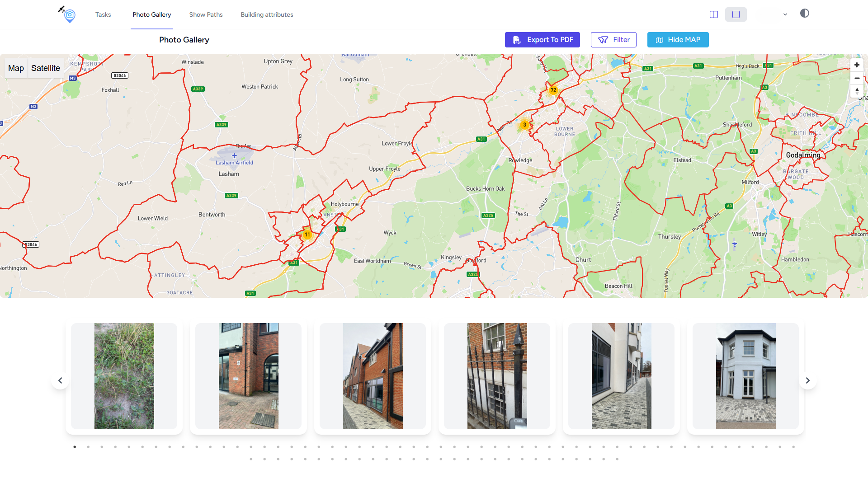Image resolution: width=868 pixels, height=488 pixels.
Task: Zoom out on the map
Action: click(x=857, y=78)
